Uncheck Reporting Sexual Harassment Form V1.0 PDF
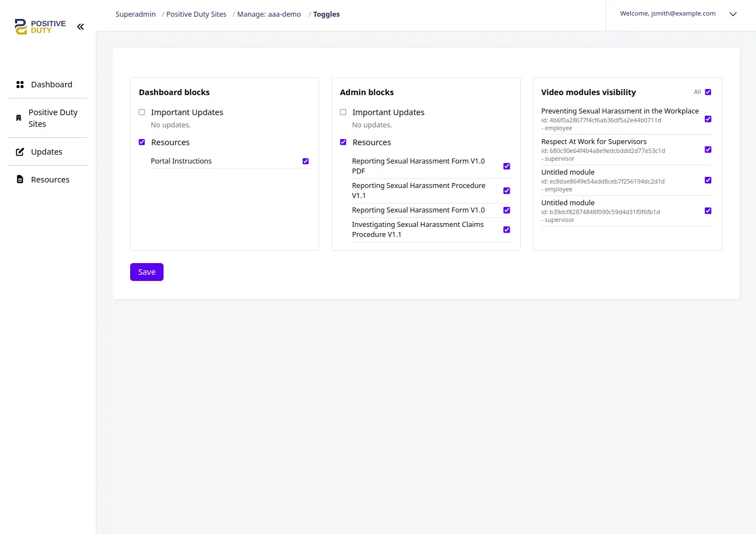The image size is (756, 534). coord(507,166)
